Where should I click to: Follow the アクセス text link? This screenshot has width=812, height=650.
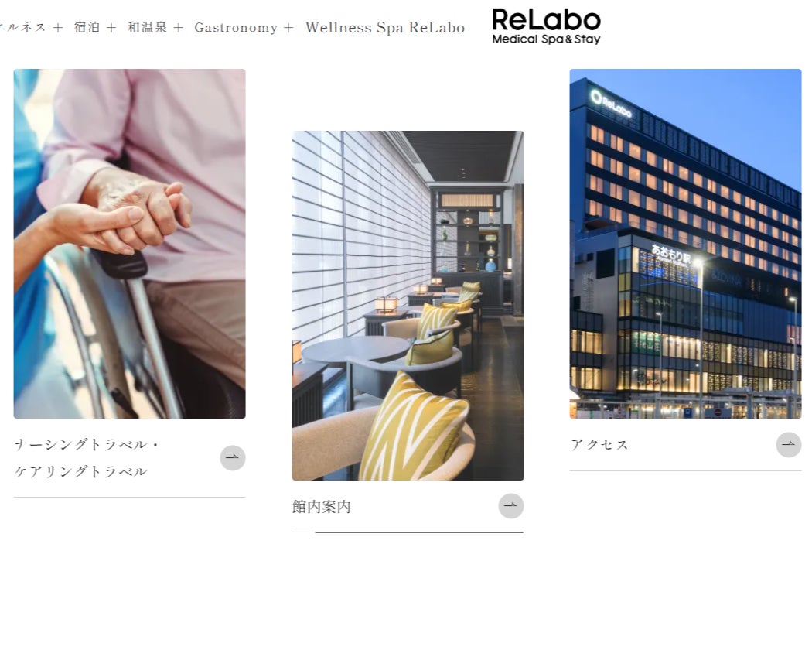click(x=599, y=445)
